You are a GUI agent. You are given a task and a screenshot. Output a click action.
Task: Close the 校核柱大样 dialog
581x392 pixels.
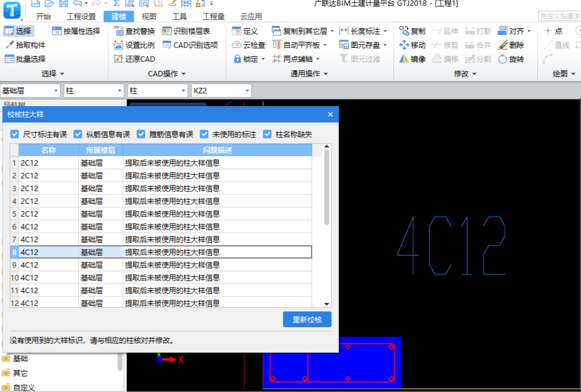point(330,114)
